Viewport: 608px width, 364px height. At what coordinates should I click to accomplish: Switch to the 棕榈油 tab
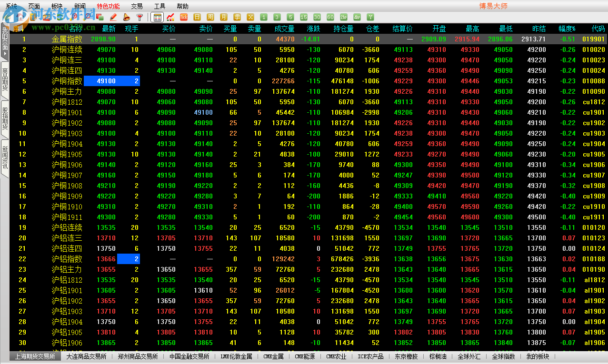(x=438, y=356)
